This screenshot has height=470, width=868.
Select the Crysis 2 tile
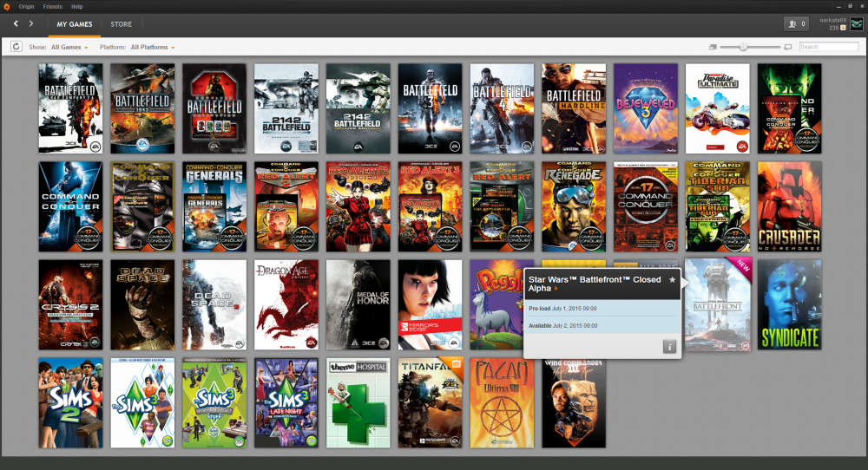click(71, 305)
